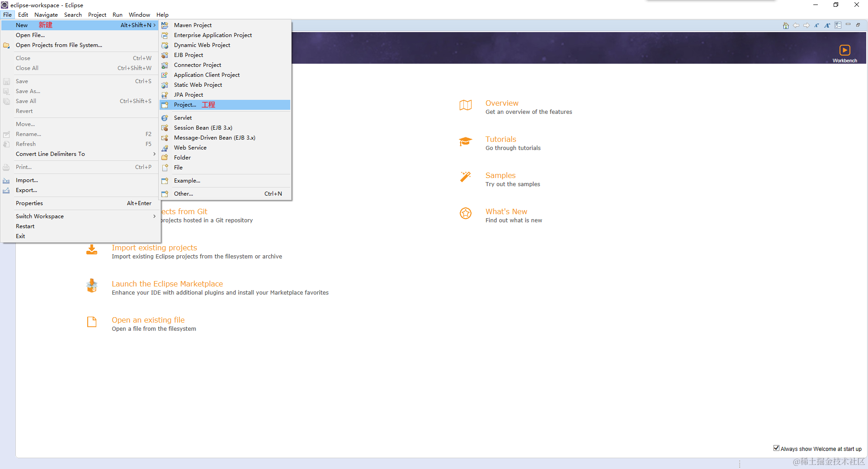The height and width of the screenshot is (469, 868).
Task: Expand the Convert Line Delimiters To submenu
Action: pos(80,154)
